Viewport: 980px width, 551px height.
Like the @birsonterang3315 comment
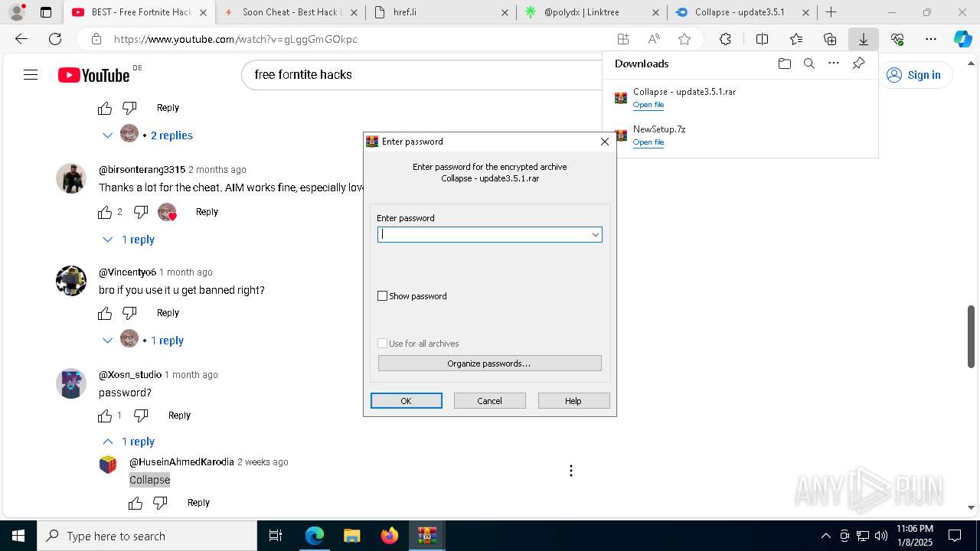(x=105, y=212)
